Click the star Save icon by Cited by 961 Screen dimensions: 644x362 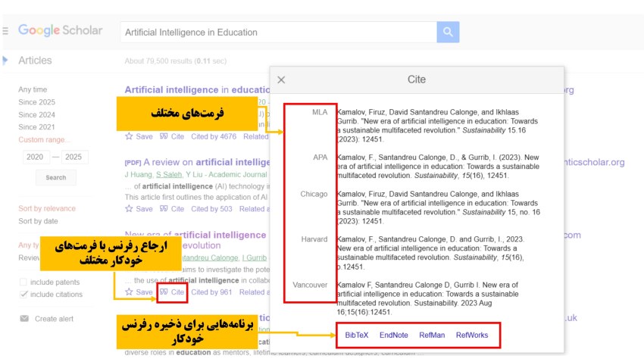tap(129, 292)
